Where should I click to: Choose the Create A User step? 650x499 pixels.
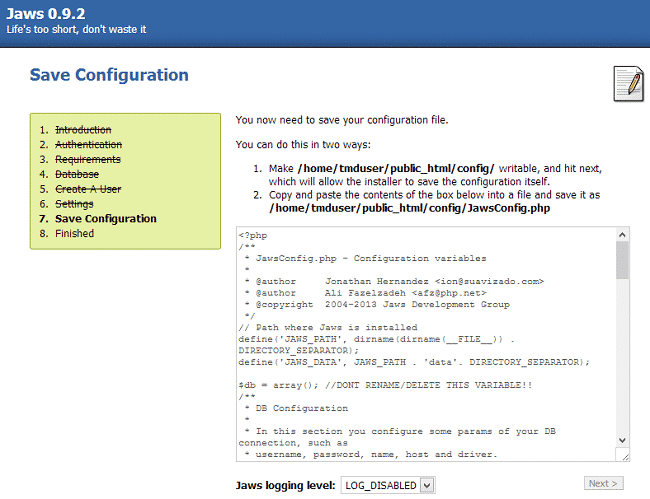tap(88, 189)
